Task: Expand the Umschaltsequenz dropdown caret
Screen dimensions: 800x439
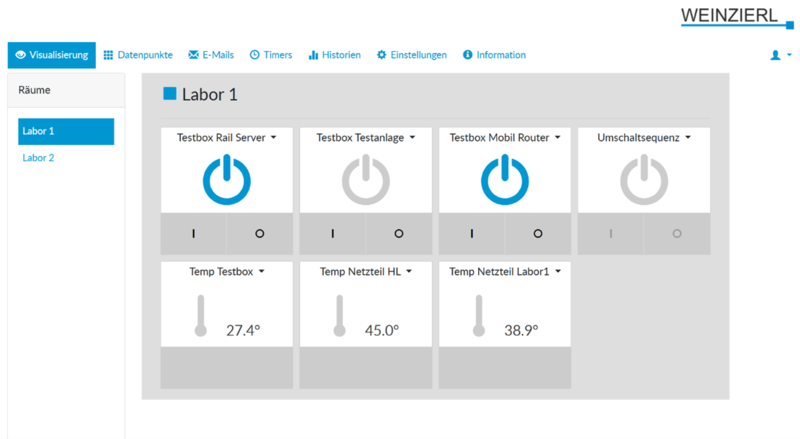Action: [x=688, y=138]
